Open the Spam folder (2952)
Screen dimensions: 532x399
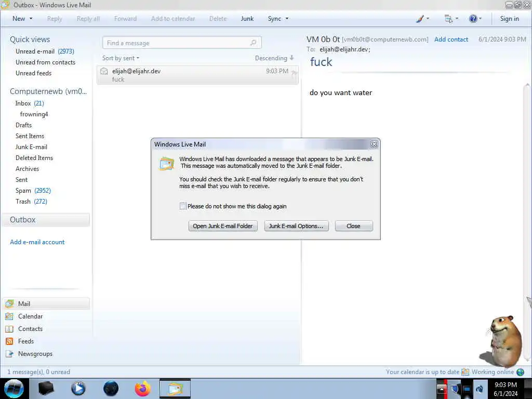[33, 191]
